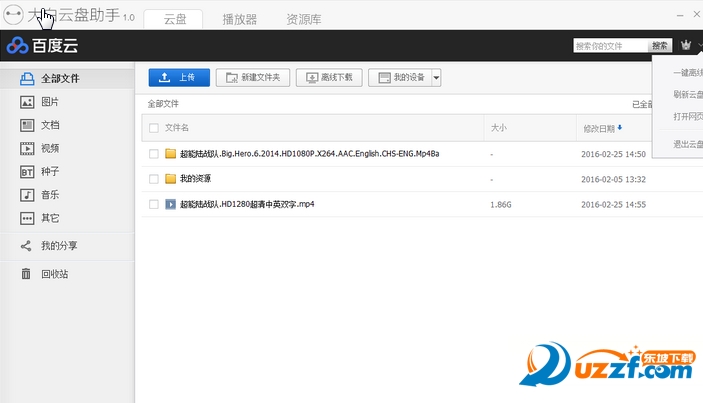This screenshot has width=703, height=403.
Task: Switch to the 资源库 tab
Action: point(304,19)
